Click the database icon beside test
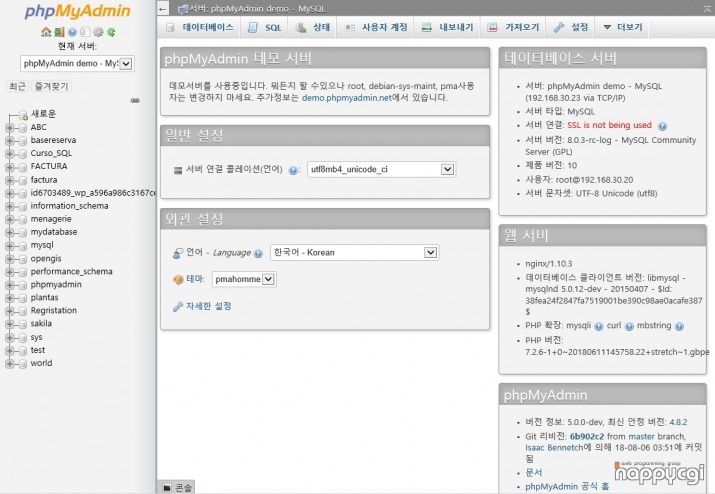This screenshot has height=494, width=715. click(23, 351)
